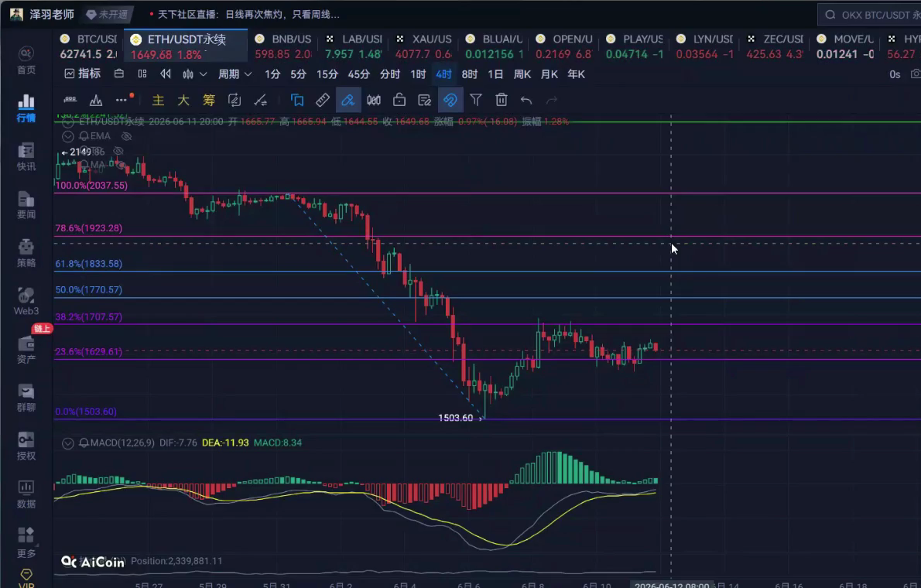Click the redo arrow icon
The image size is (921, 588).
pos(552,100)
